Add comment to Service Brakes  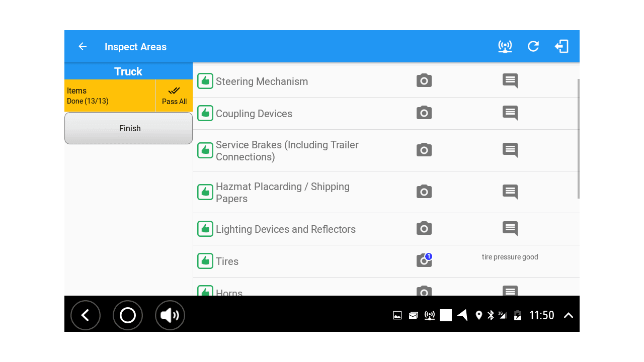[x=510, y=150]
